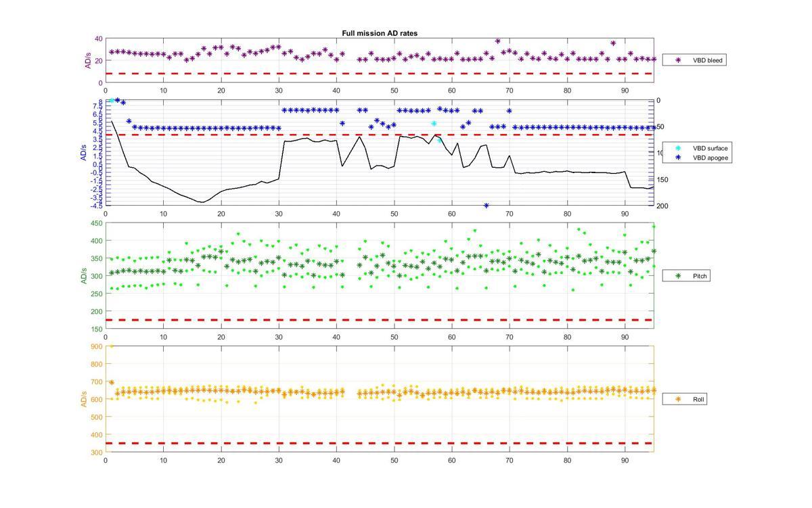Click the cyan asterisk beside VBD surface legend entry
The width and height of the screenshot is (812, 508).
tap(678, 147)
